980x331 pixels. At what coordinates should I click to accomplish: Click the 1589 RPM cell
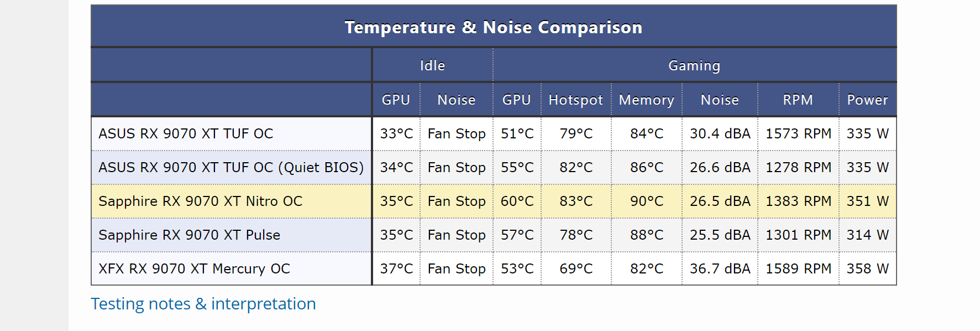[798, 268]
